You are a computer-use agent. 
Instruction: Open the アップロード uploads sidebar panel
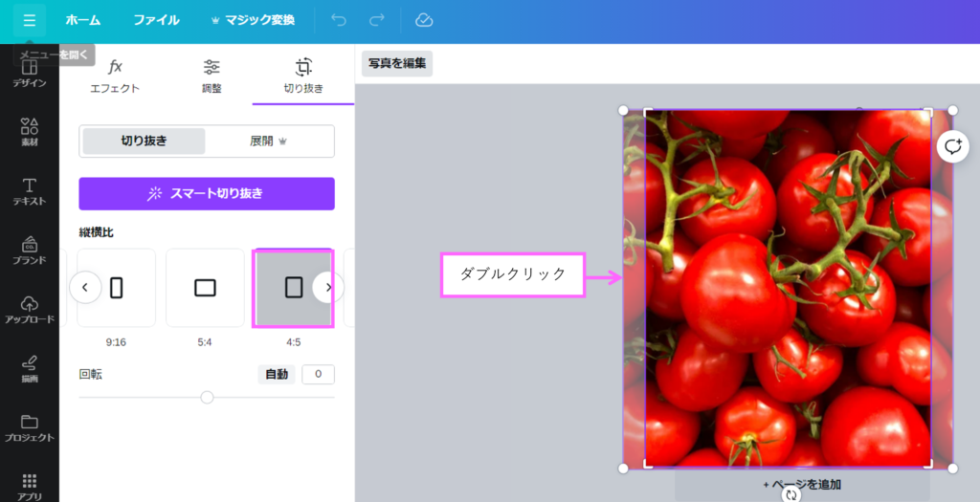pyautogui.click(x=29, y=309)
